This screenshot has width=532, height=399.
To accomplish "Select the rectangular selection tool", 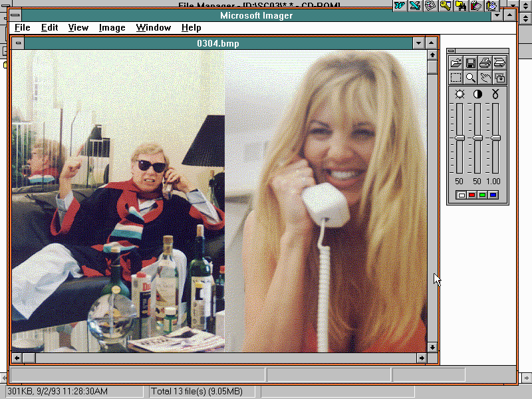I will pos(456,78).
